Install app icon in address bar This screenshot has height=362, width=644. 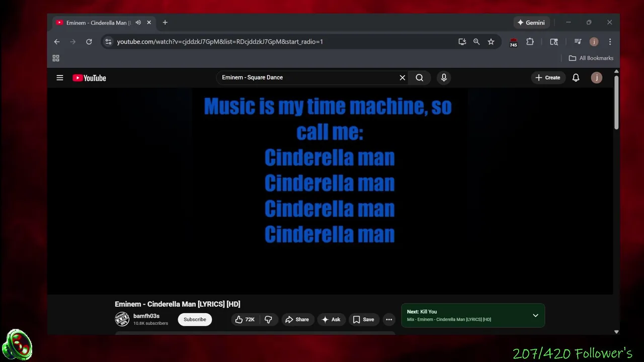tap(462, 42)
